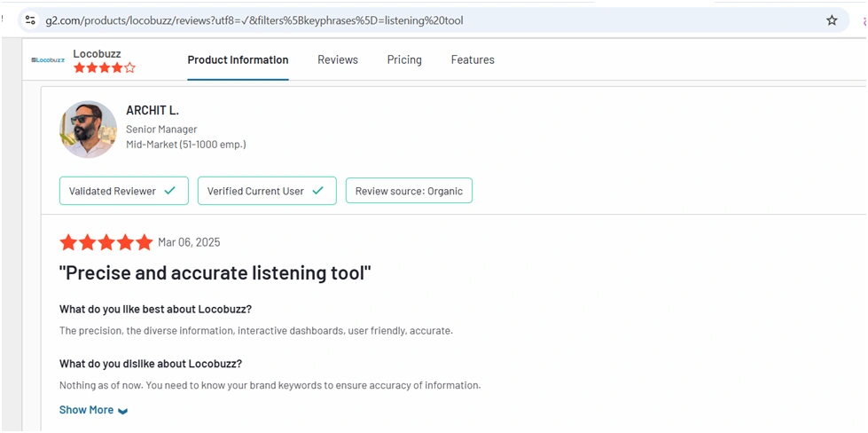
Task: Open the review title "Precise and accurate listening tool"
Action: tap(215, 273)
